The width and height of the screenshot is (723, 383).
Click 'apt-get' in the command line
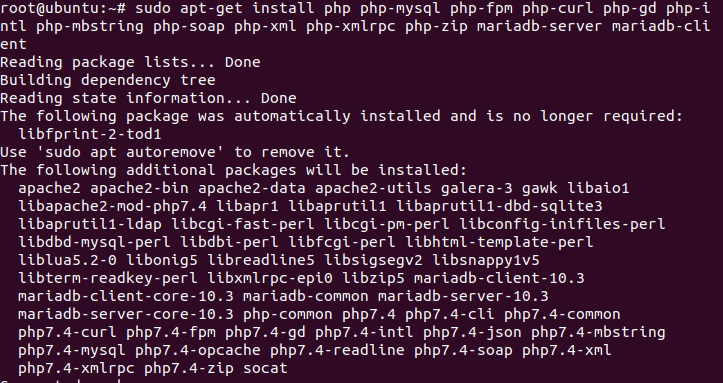(x=212, y=8)
